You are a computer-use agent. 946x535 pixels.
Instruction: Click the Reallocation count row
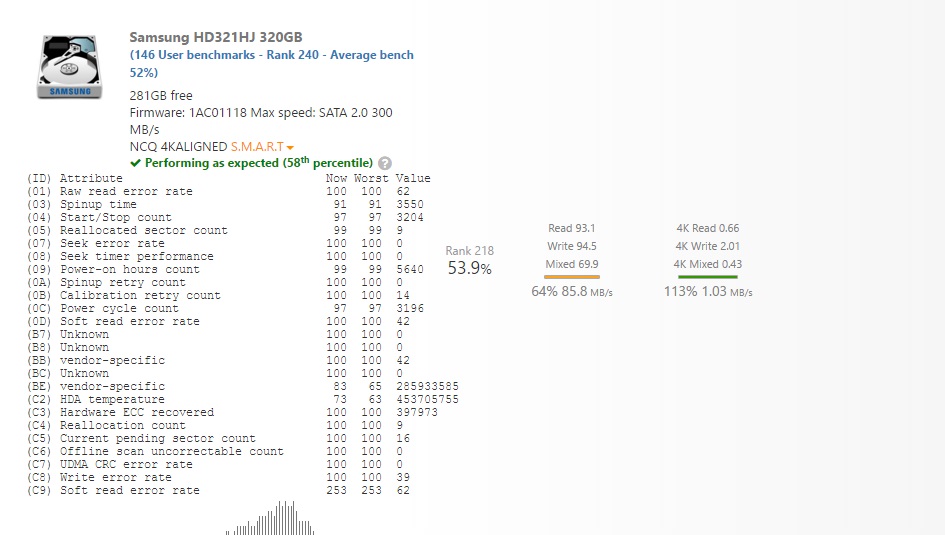click(215, 425)
